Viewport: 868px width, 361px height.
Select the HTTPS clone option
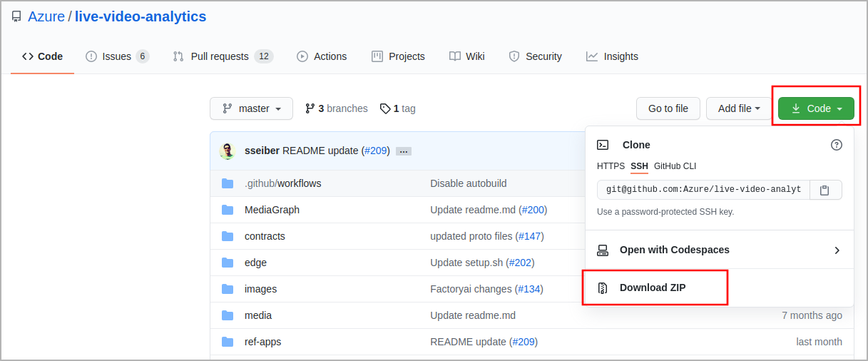(611, 166)
